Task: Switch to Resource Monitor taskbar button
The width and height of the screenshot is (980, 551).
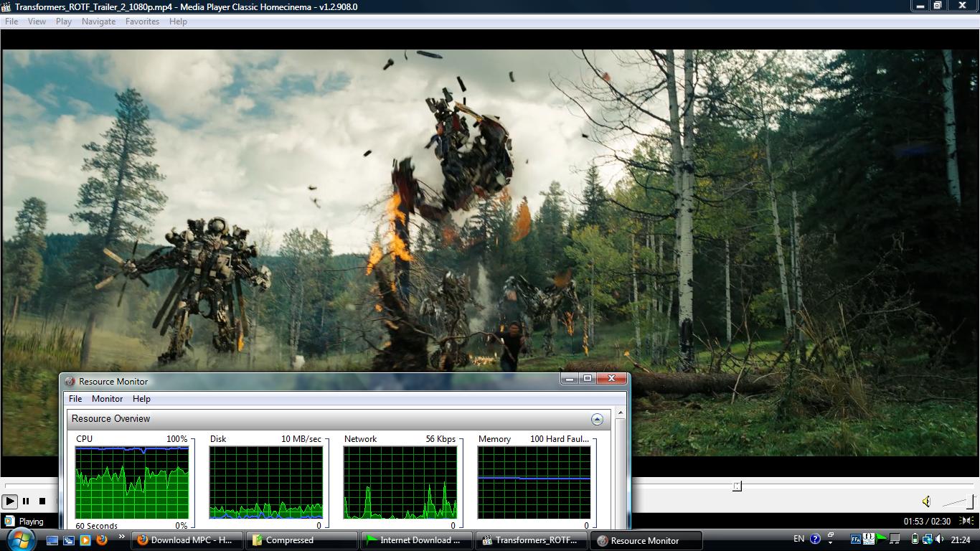Action: point(646,540)
